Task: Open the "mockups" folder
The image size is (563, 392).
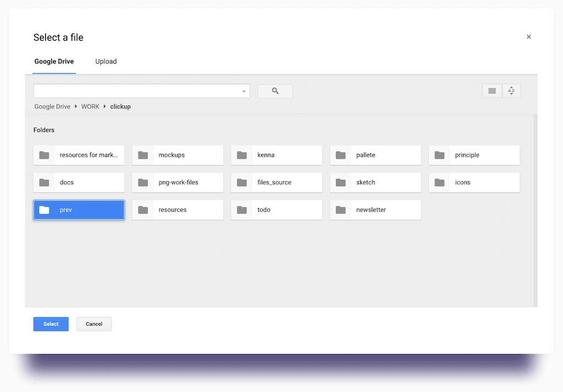Action: coord(177,155)
